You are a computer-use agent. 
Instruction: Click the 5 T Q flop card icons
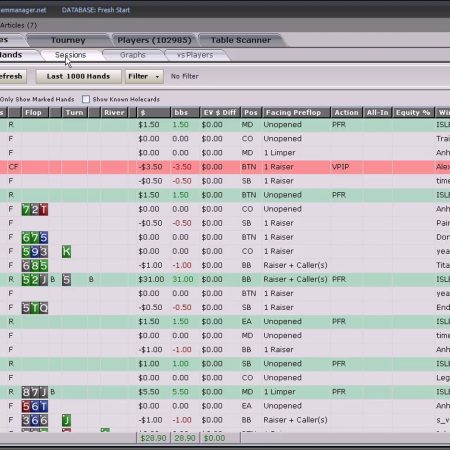click(35, 308)
